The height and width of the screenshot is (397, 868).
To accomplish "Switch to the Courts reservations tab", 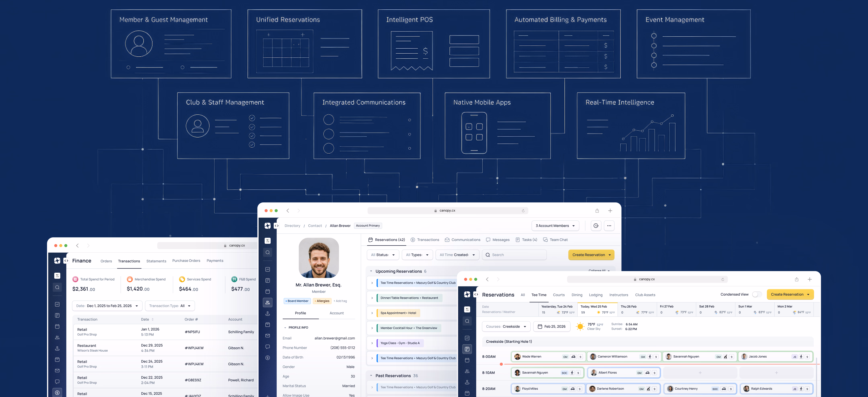I will point(559,295).
